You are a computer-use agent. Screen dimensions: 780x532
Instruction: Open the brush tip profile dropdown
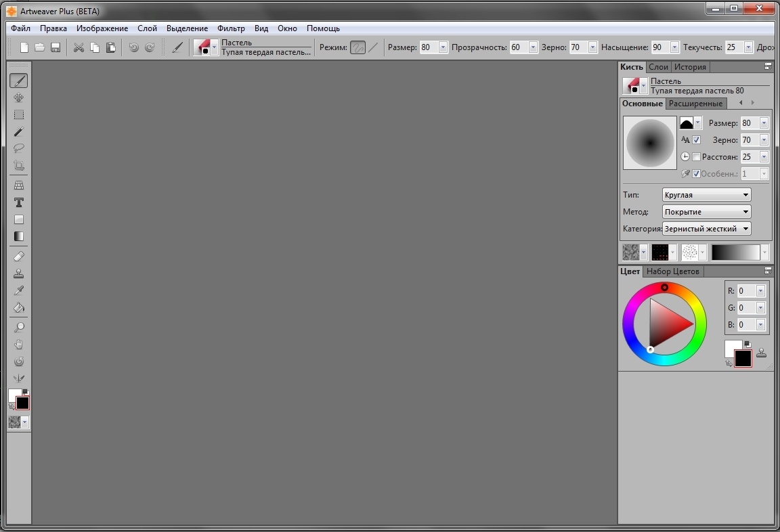697,123
